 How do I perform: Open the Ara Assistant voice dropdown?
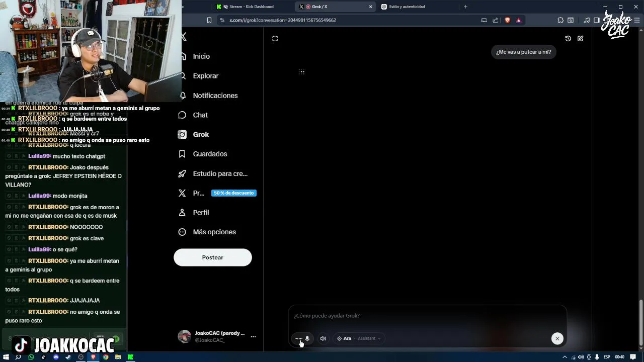pos(359,338)
